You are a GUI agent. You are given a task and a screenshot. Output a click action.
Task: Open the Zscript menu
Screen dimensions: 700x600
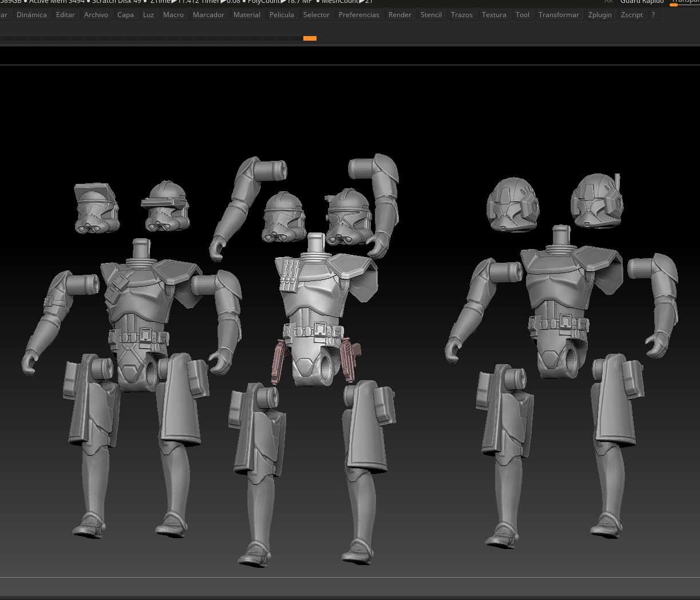pyautogui.click(x=631, y=14)
